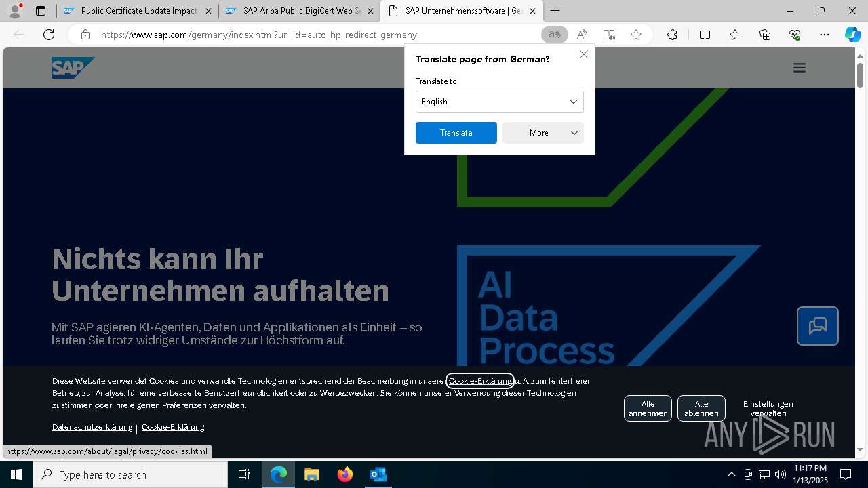Add this page to favorites
The width and height of the screenshot is (868, 488).
[636, 35]
